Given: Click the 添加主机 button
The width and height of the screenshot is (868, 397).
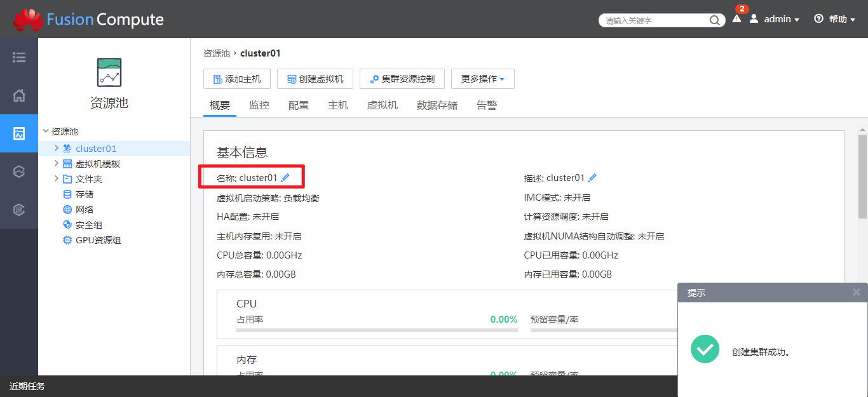Looking at the screenshot, I should (237, 79).
